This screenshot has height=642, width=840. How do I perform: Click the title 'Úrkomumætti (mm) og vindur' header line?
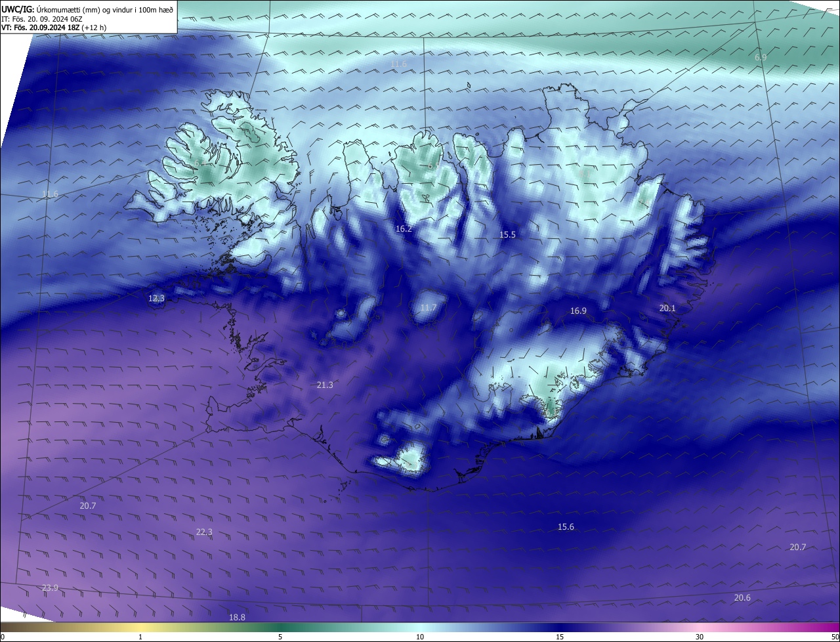[87, 9]
